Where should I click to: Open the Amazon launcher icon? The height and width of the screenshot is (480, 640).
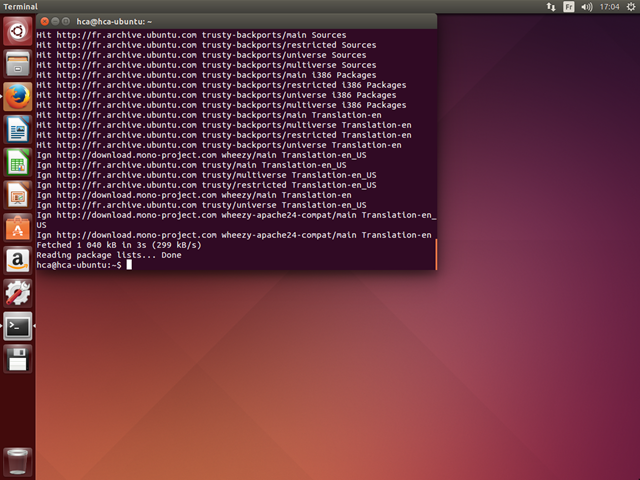click(18, 260)
